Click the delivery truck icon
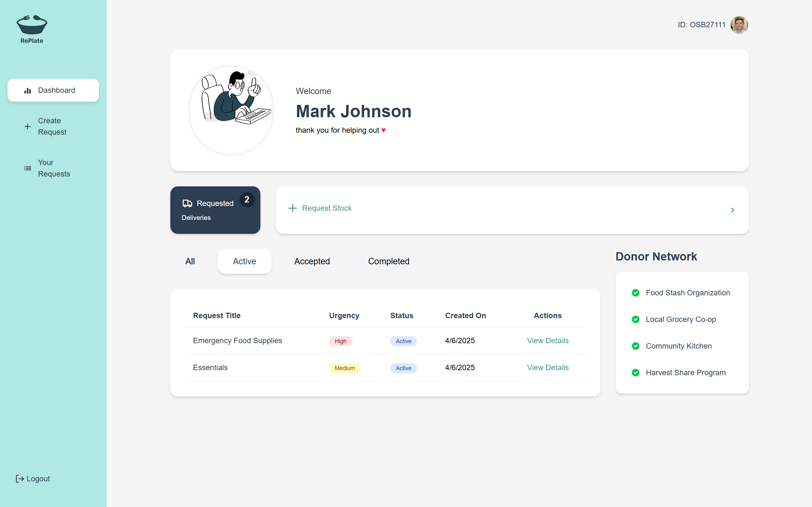 pos(187,203)
